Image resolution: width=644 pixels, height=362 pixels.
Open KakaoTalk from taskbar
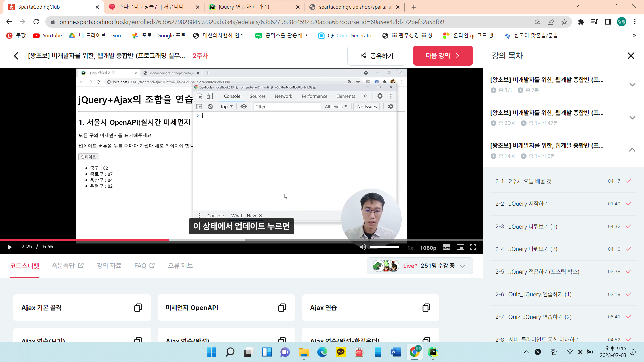click(341, 352)
